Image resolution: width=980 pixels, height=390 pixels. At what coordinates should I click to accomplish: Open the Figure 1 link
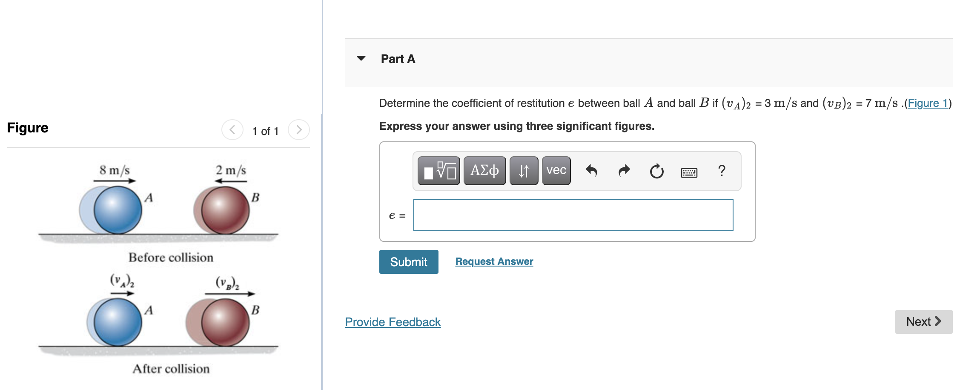pyautogui.click(x=928, y=103)
